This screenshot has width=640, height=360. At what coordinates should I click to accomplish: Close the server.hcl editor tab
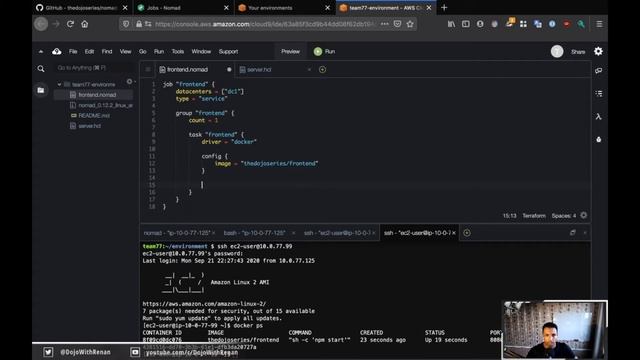click(309, 70)
